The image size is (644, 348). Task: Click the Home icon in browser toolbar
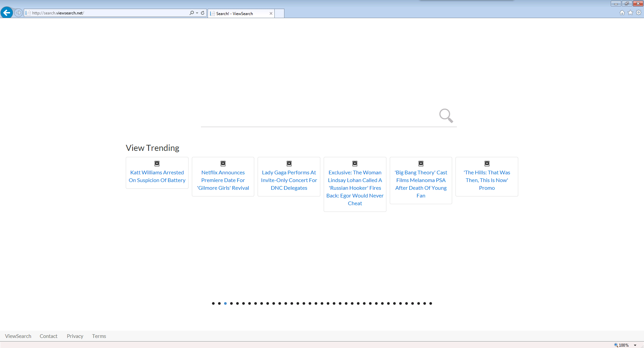(622, 13)
